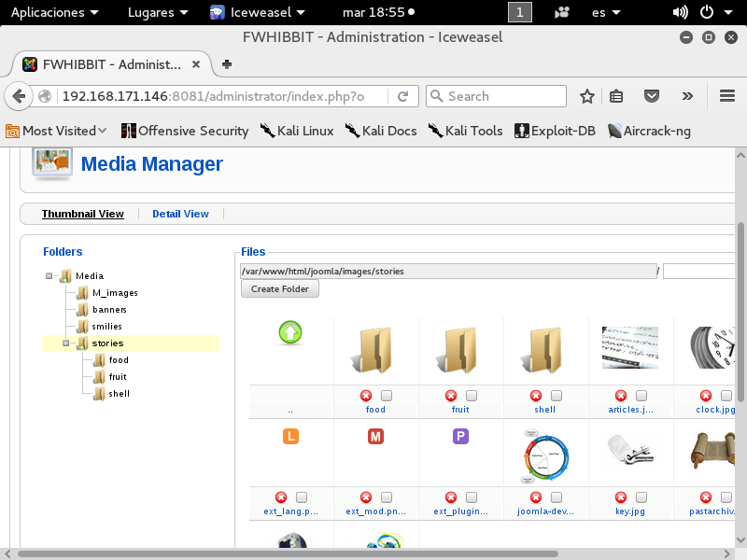The height and width of the screenshot is (560, 747).
Task: Click the Create Folder button
Action: pyautogui.click(x=279, y=288)
